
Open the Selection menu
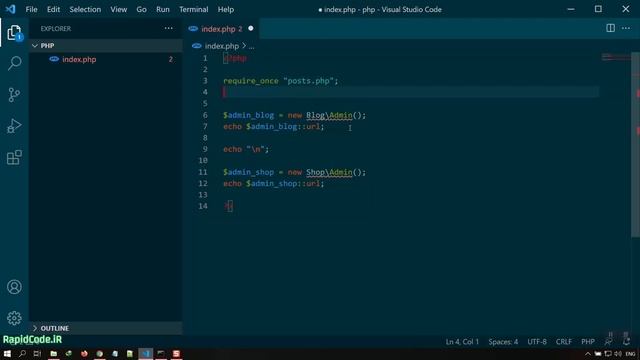click(x=85, y=9)
